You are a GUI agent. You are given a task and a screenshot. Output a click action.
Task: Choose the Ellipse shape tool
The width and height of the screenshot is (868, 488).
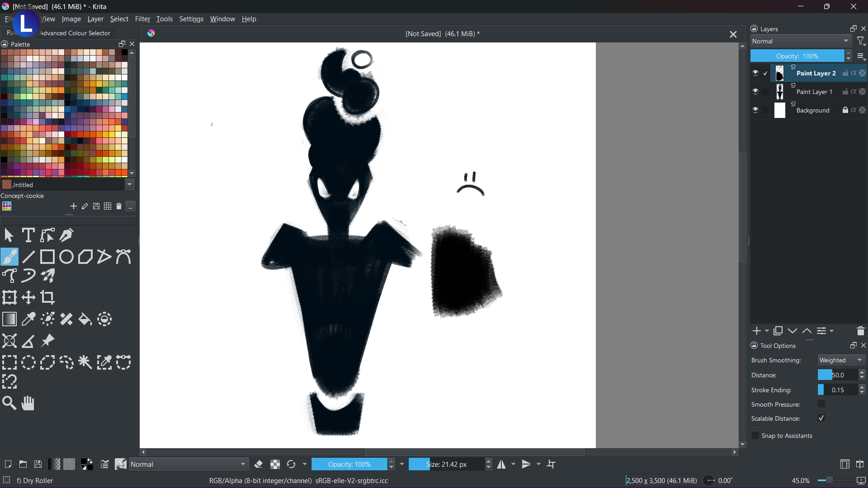66,257
